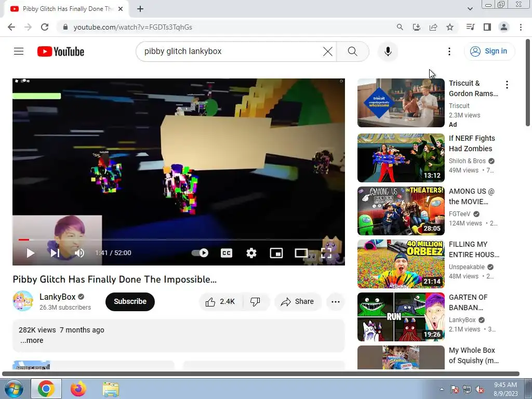Open Firefox from the taskbar
This screenshot has width=532, height=399.
78,389
